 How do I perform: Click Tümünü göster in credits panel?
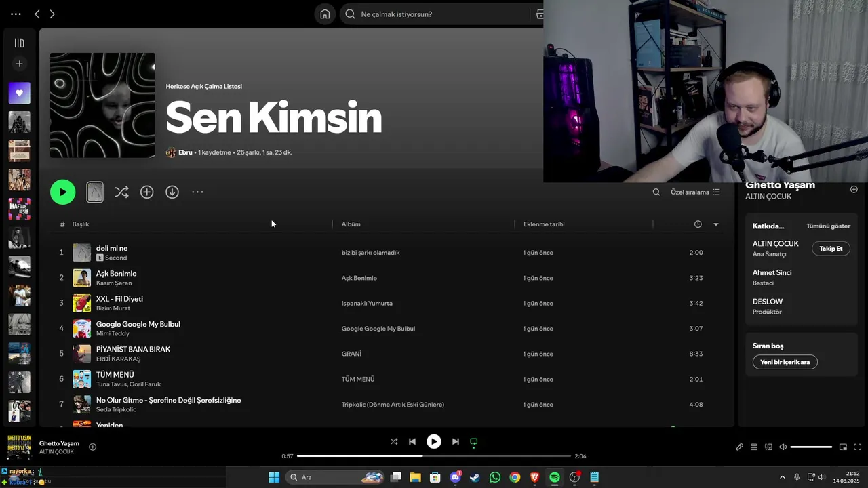point(828,226)
